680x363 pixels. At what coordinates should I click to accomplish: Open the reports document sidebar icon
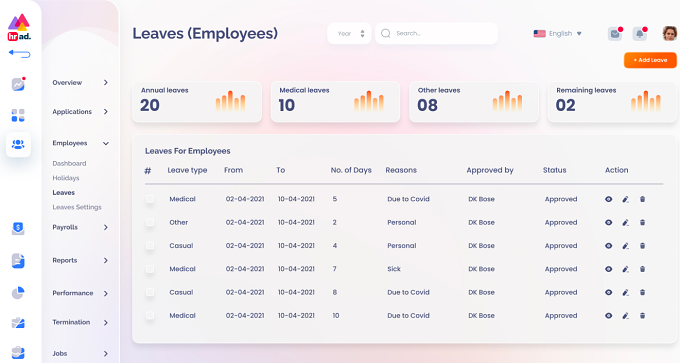coord(18,261)
